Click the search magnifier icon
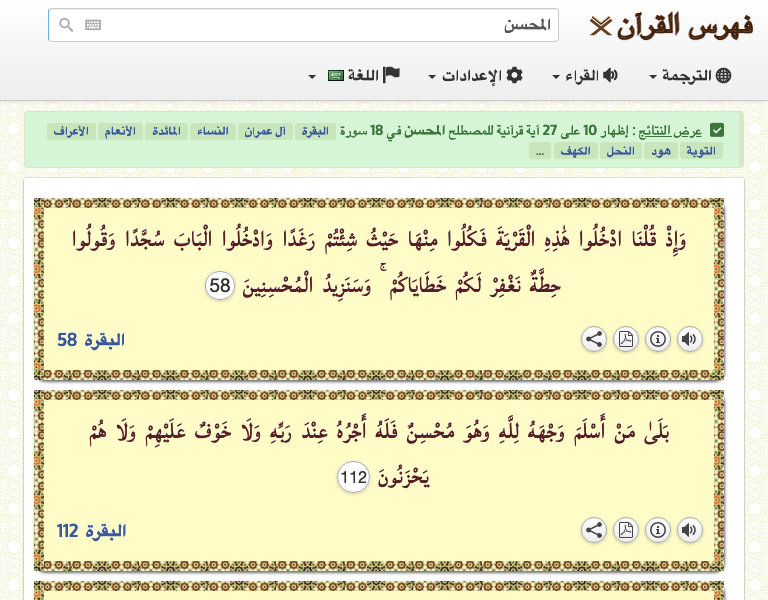This screenshot has height=600, width=768. coord(66,25)
